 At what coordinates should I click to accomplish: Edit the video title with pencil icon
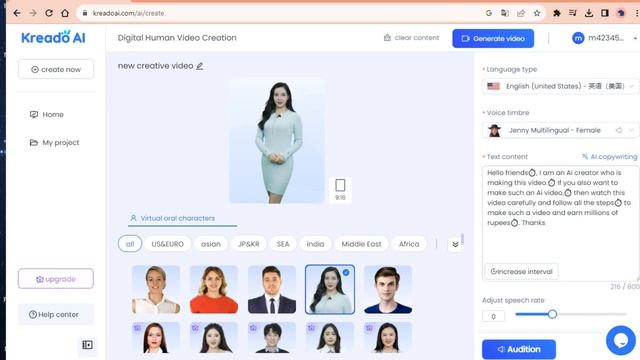pyautogui.click(x=200, y=66)
